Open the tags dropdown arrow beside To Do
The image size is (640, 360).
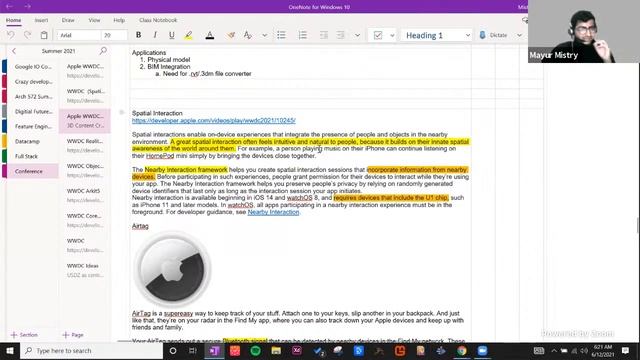pyautogui.click(x=392, y=36)
